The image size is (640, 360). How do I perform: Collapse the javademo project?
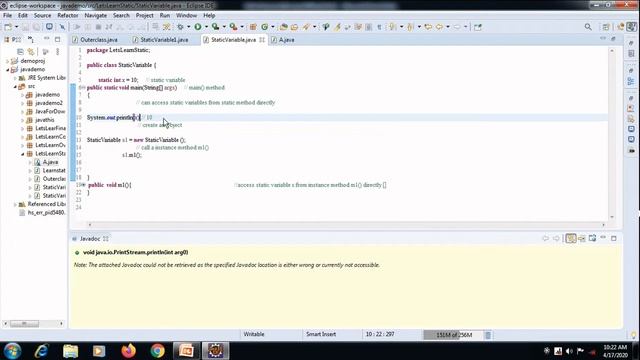pyautogui.click(x=7, y=69)
